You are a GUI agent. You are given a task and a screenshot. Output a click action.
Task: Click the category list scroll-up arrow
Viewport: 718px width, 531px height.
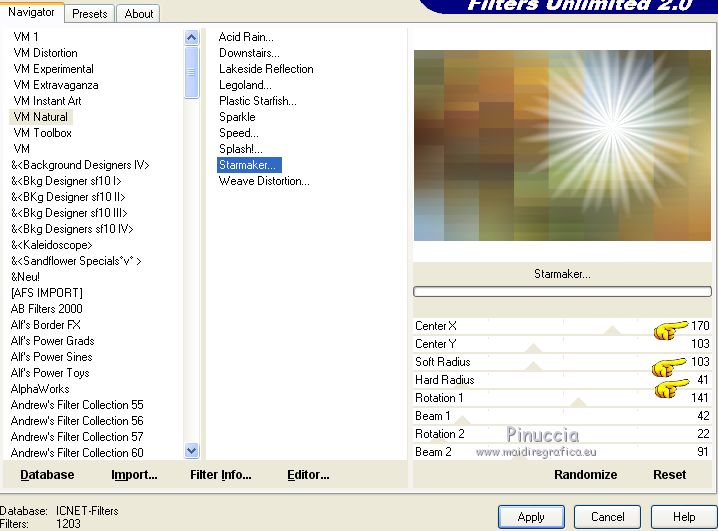[191, 37]
